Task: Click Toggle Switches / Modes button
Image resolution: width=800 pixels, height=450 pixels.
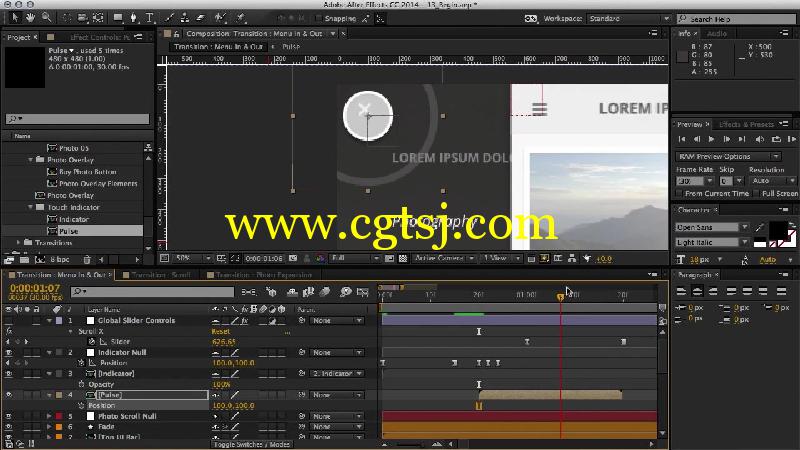Action: pos(252,444)
